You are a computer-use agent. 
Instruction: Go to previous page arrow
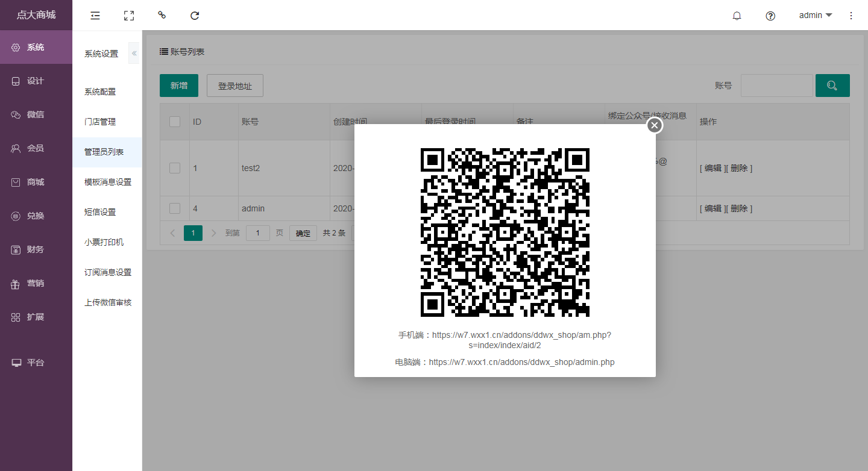tap(172, 233)
